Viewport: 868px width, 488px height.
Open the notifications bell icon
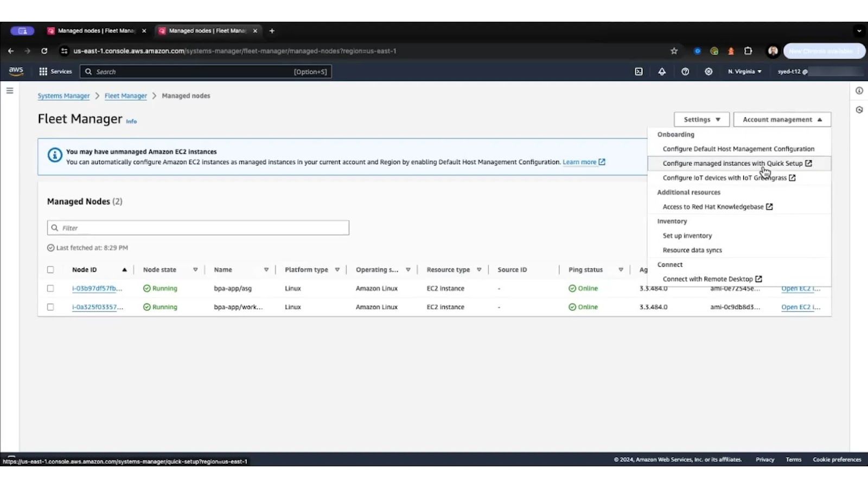(x=662, y=72)
